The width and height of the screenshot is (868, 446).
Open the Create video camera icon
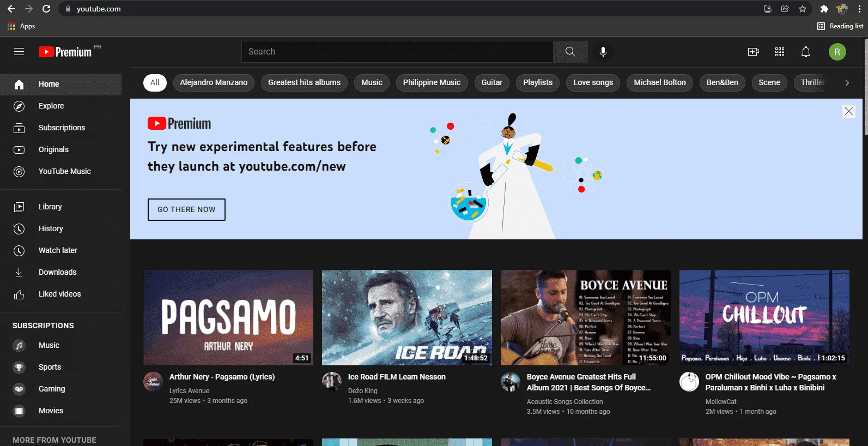[x=754, y=52]
